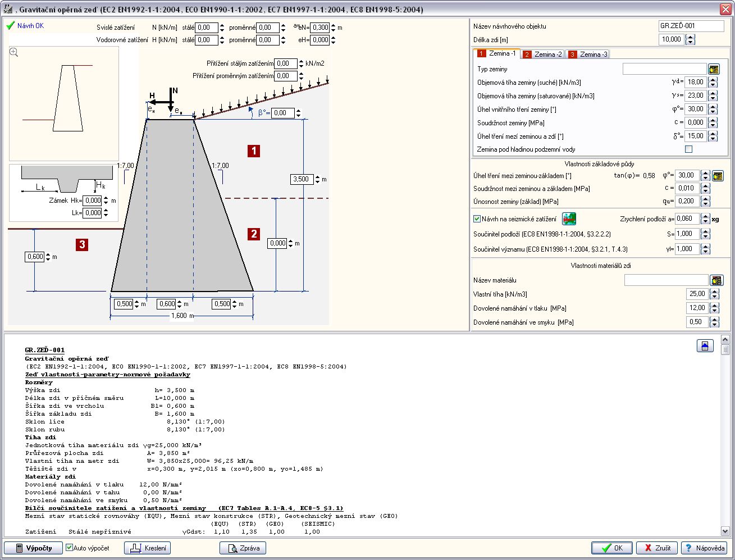Viewport: 735px width, 560px height.
Task: Click the Zámek Hk value field
Action: point(92,201)
